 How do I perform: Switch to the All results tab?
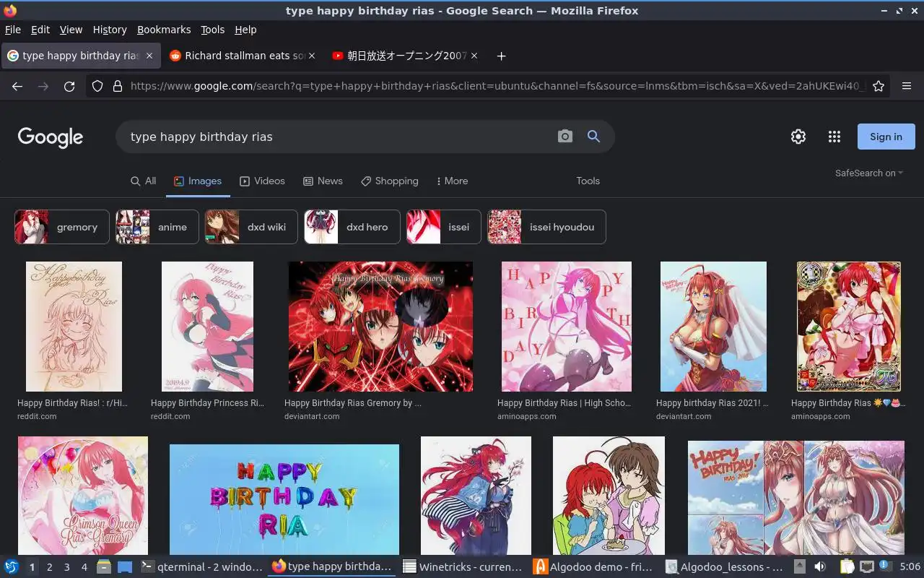pos(143,181)
